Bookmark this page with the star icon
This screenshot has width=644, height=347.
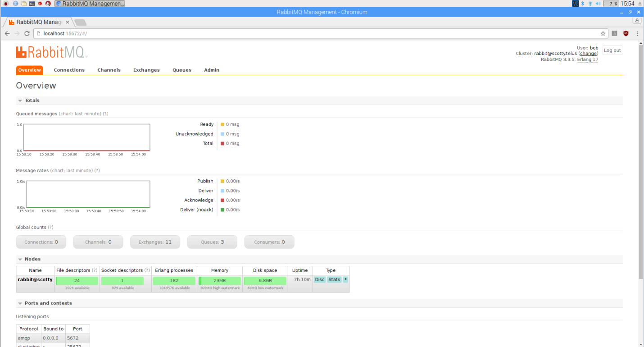point(603,33)
